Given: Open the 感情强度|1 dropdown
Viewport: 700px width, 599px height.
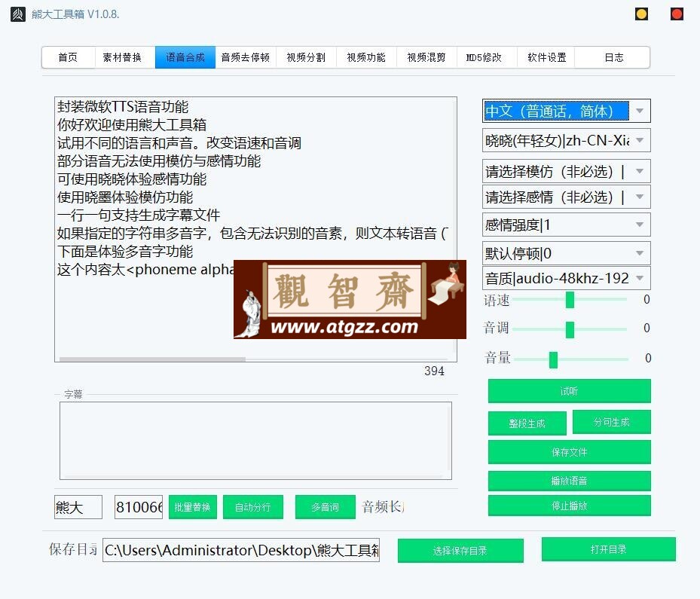Looking at the screenshot, I should (x=567, y=225).
